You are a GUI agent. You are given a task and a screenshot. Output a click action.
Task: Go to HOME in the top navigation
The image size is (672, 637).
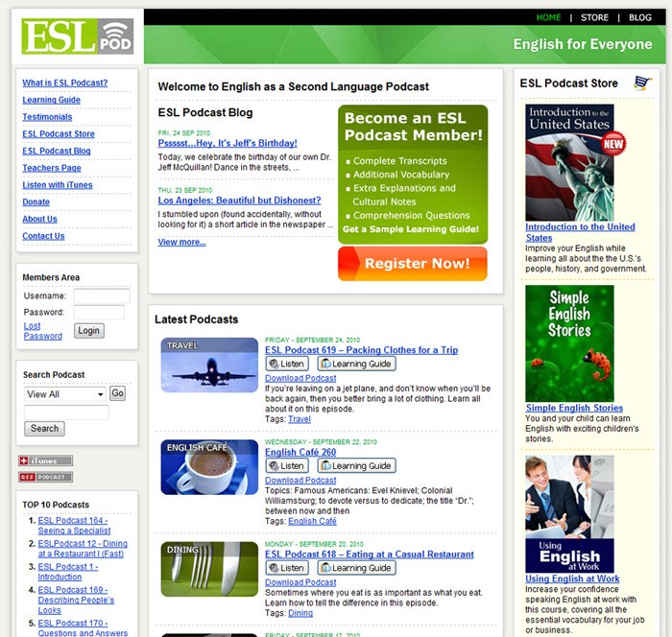pos(548,17)
